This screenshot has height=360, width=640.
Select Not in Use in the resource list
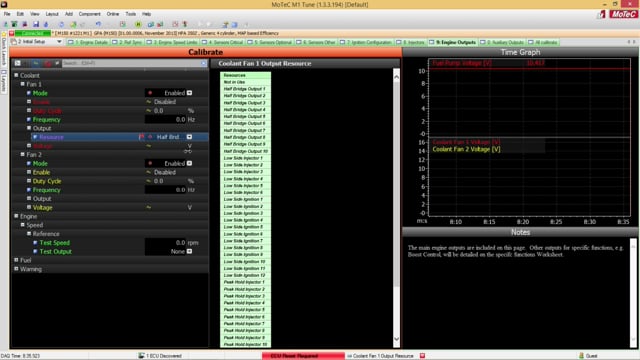point(245,82)
